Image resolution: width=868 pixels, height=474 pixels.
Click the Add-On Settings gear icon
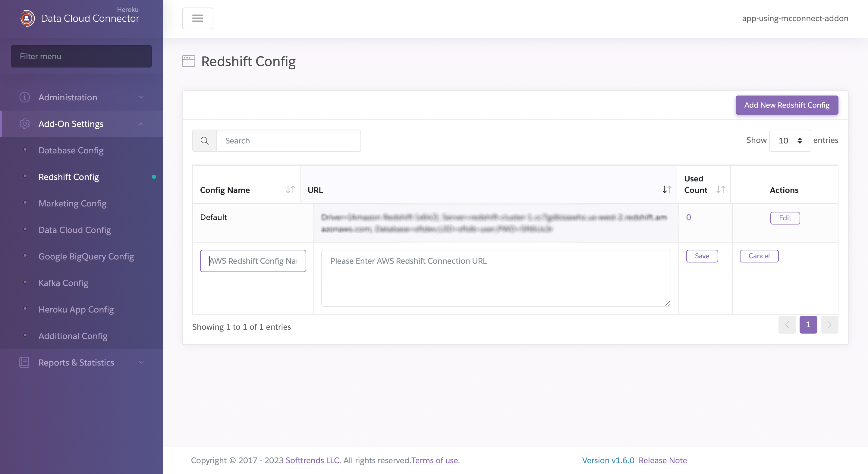point(24,124)
